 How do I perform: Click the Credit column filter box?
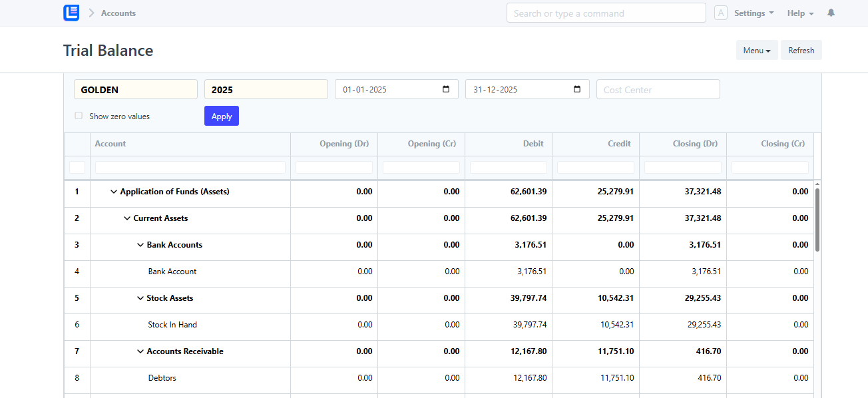[596, 167]
